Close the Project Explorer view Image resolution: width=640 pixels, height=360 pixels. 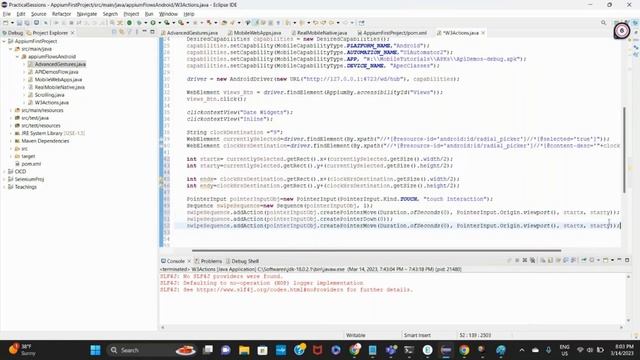[73, 33]
